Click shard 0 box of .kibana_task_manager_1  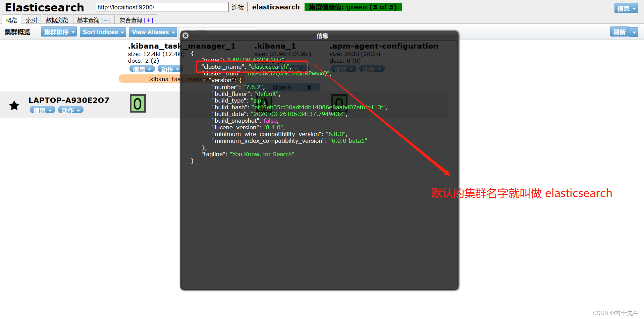click(x=138, y=104)
